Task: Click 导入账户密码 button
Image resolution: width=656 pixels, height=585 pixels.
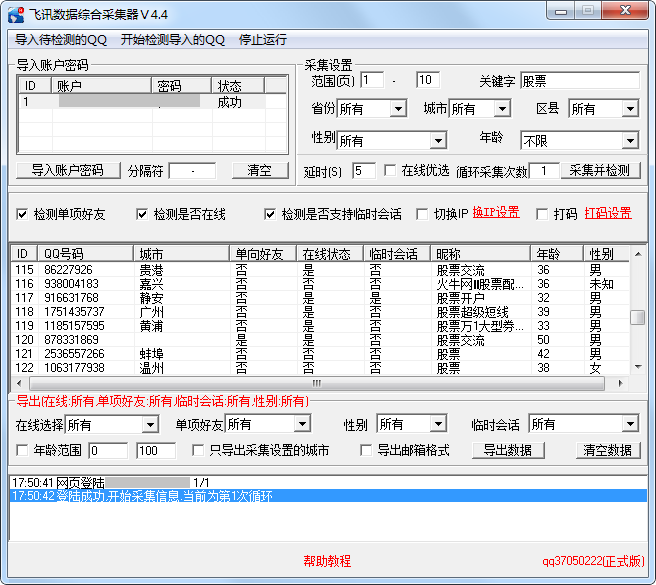Action: pos(67,171)
